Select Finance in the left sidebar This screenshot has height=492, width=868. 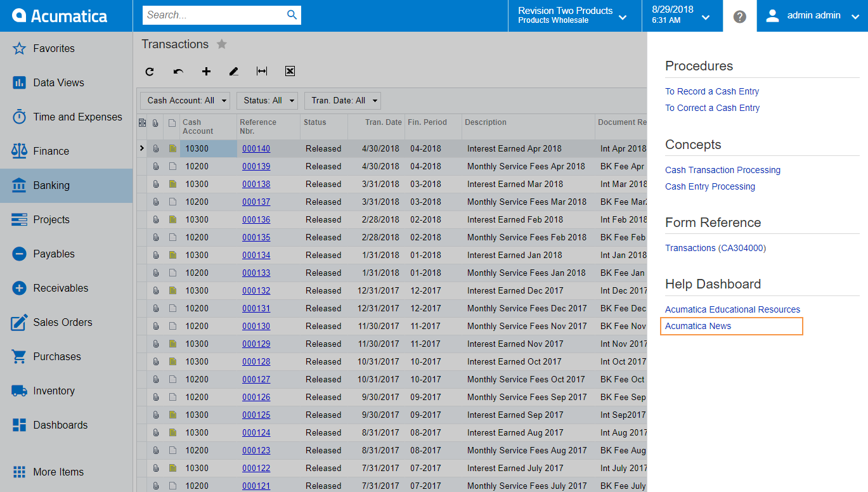tap(51, 151)
